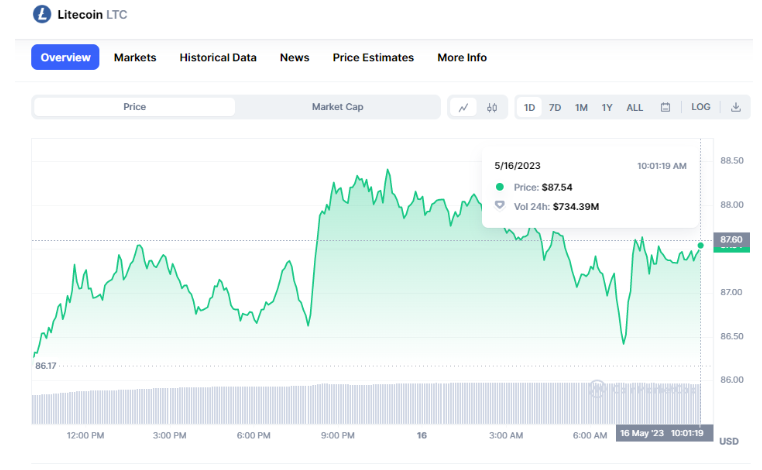The width and height of the screenshot is (762, 470).
Task: Click the 6:00 PM axis label
Action: (x=253, y=435)
